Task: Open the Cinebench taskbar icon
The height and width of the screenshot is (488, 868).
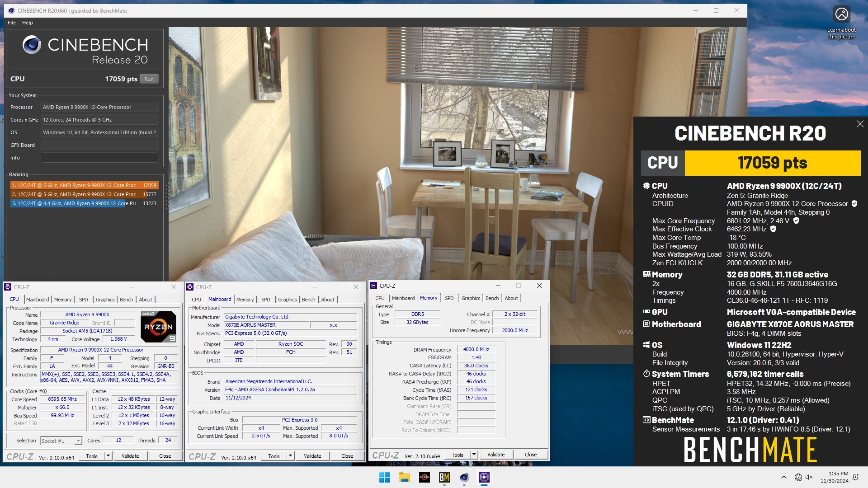Action: pos(464,477)
